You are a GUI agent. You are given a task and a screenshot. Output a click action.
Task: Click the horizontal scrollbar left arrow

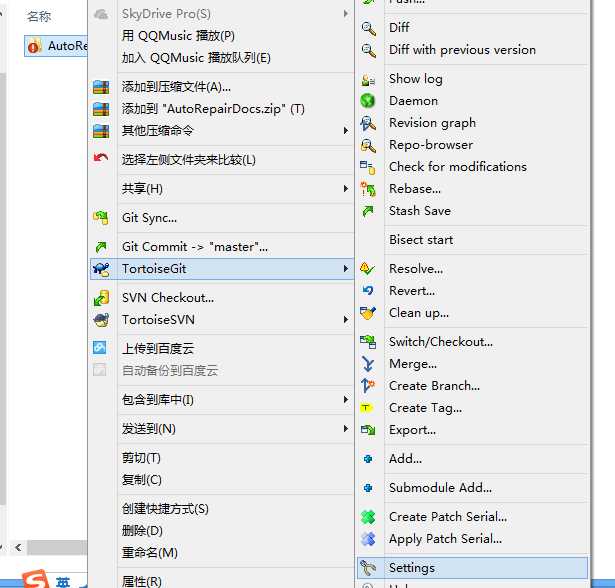click(x=18, y=547)
